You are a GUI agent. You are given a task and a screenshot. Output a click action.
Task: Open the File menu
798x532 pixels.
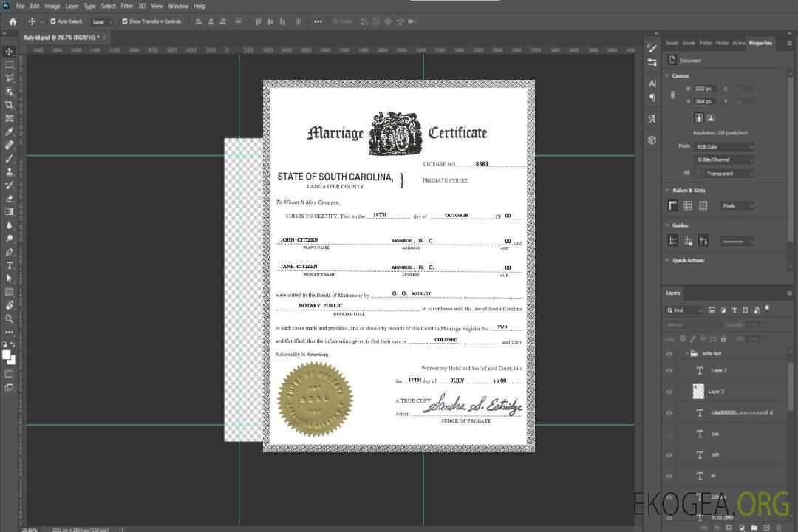pyautogui.click(x=21, y=6)
